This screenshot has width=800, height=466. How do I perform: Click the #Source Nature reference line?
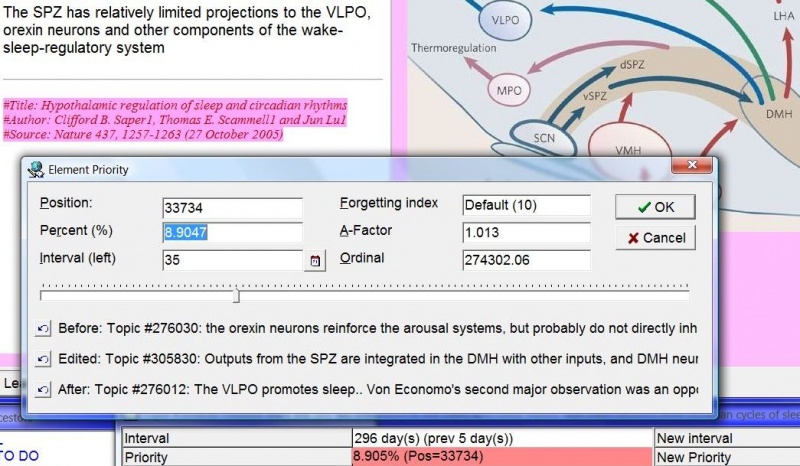pos(143,134)
